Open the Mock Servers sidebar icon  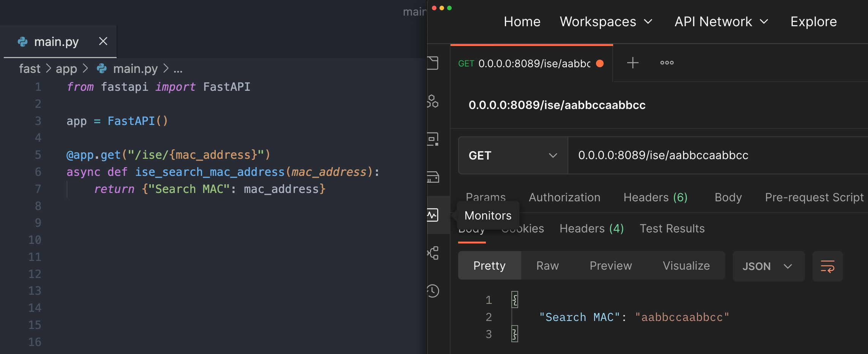(x=433, y=177)
